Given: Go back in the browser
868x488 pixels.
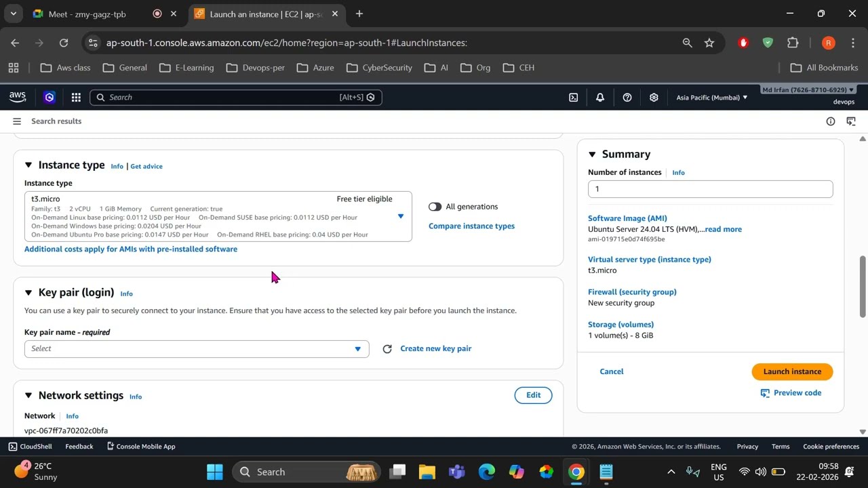Looking at the screenshot, I should (x=15, y=43).
